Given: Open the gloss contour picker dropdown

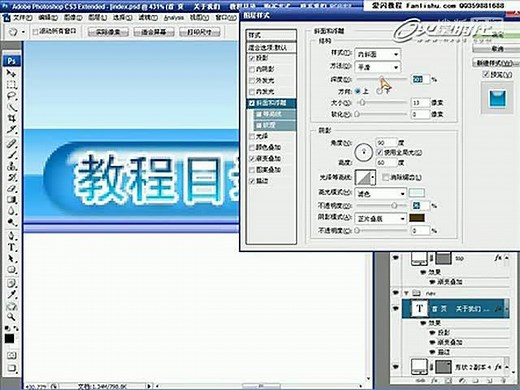Looking at the screenshot, I should pyautogui.click(x=373, y=177).
